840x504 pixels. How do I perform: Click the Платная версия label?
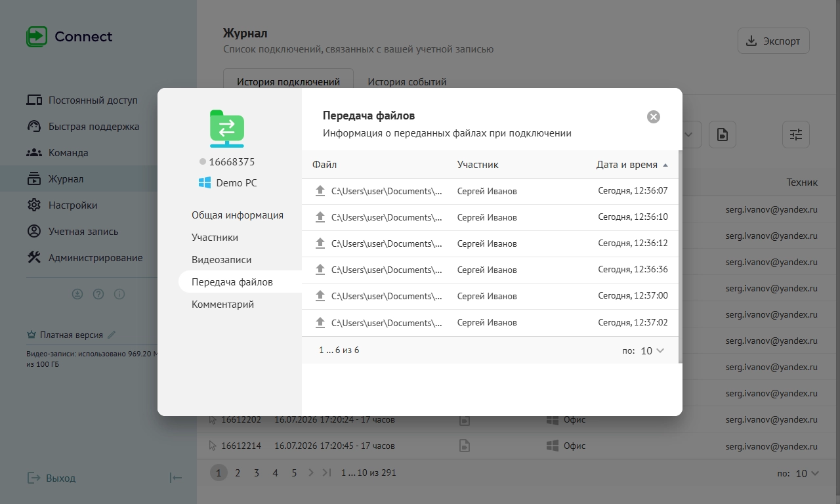[x=72, y=335]
